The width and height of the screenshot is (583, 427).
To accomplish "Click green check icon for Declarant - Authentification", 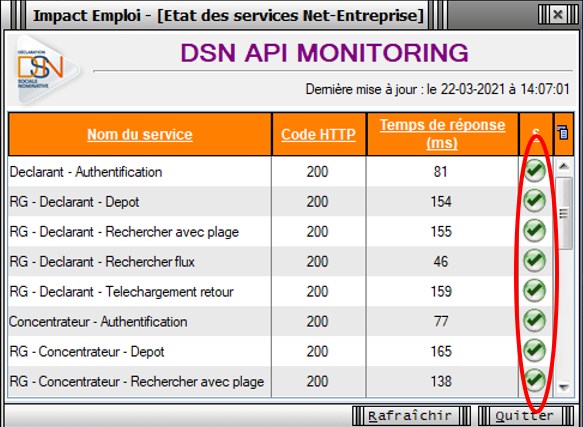I will point(535,171).
